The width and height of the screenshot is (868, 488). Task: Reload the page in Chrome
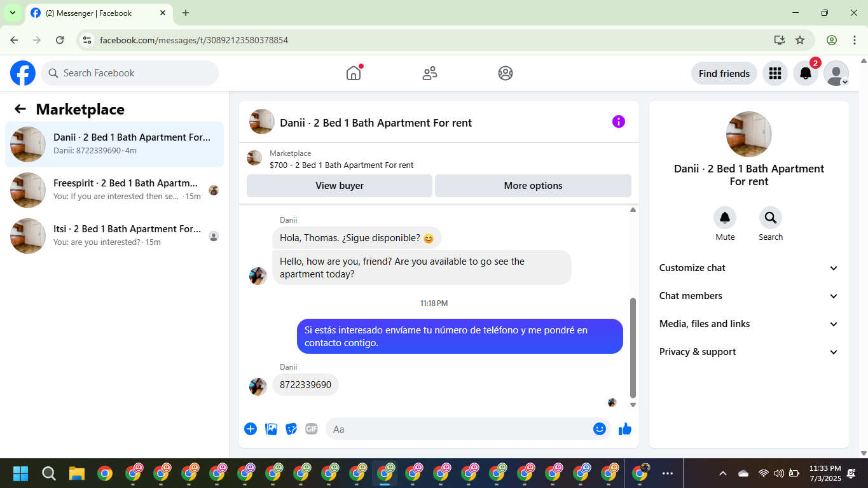tap(60, 40)
